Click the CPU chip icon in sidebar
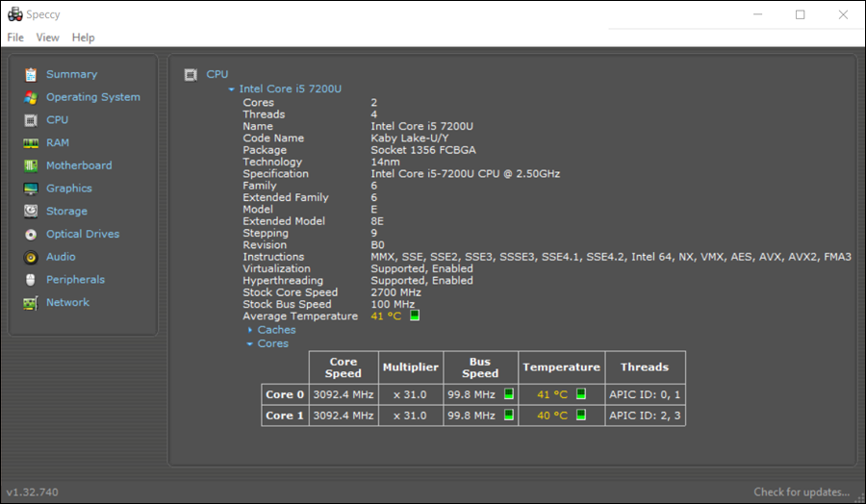 coord(31,120)
